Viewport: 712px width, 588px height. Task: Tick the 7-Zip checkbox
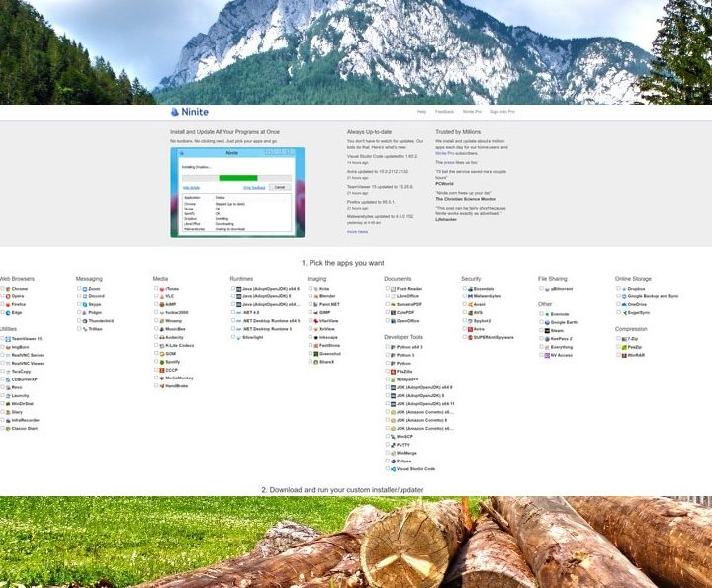(x=618, y=338)
